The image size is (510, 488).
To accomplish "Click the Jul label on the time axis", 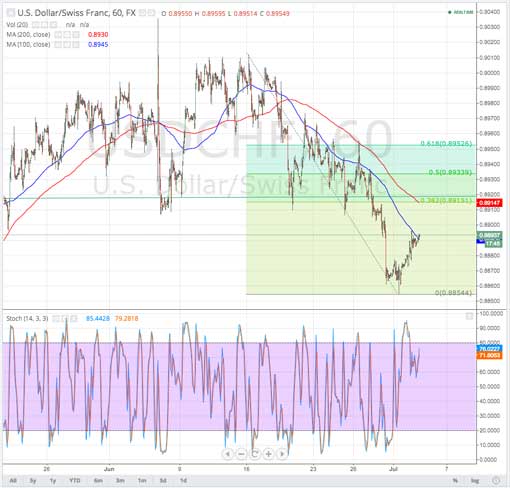I will click(393, 469).
